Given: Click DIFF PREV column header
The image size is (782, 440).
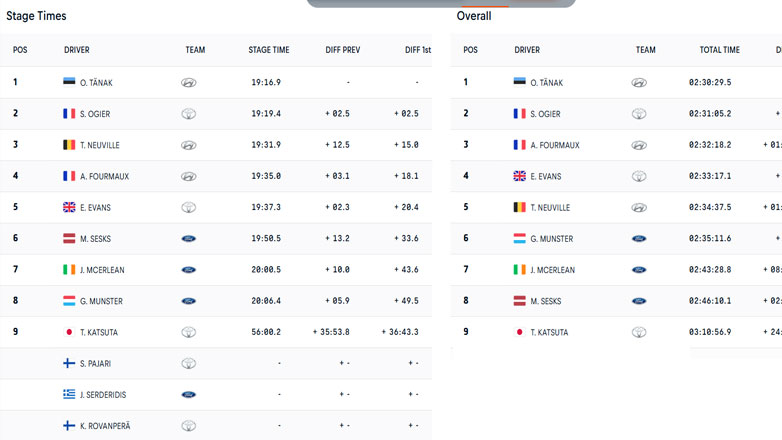Looking at the screenshot, I should pyautogui.click(x=343, y=50).
